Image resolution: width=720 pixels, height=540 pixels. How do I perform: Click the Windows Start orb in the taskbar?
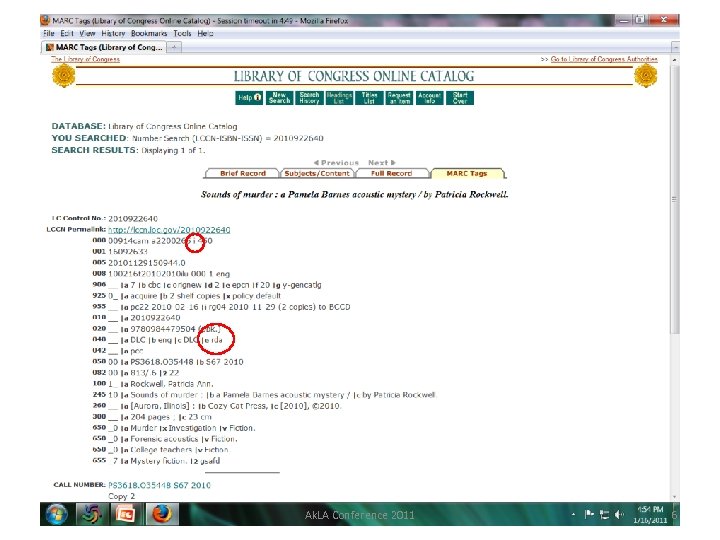click(57, 514)
